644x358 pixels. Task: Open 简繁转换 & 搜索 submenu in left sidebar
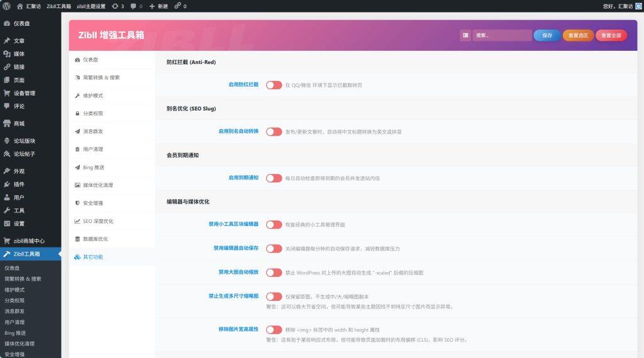(23, 279)
